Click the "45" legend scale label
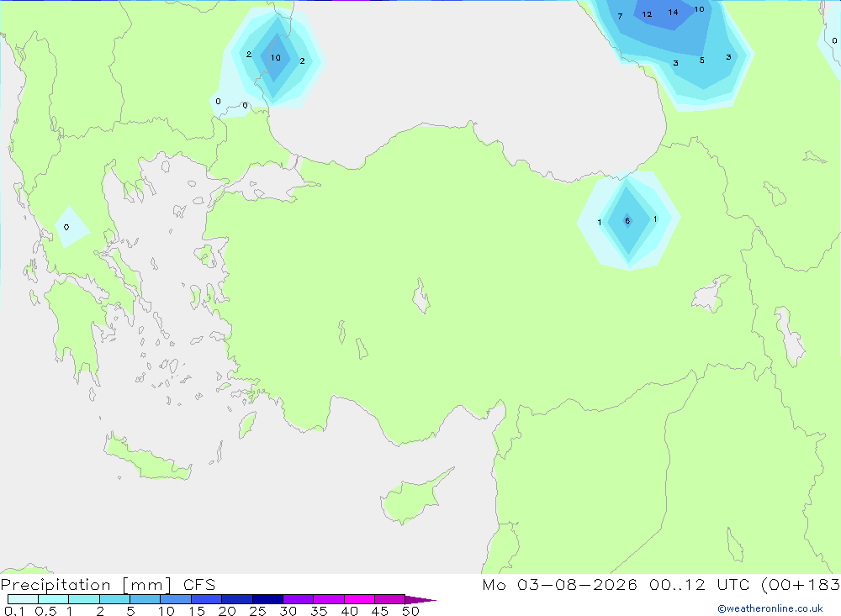The width and height of the screenshot is (841, 616). [x=380, y=611]
